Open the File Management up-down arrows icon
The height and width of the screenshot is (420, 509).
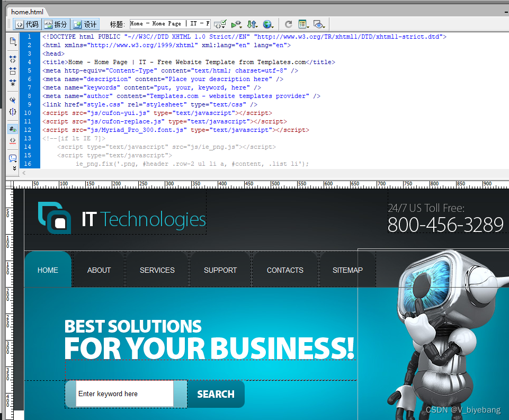252,24
